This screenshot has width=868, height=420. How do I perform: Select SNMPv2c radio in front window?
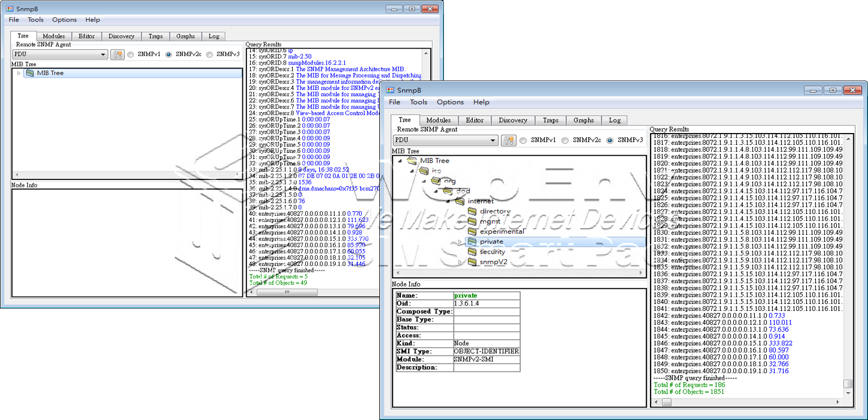tap(565, 140)
